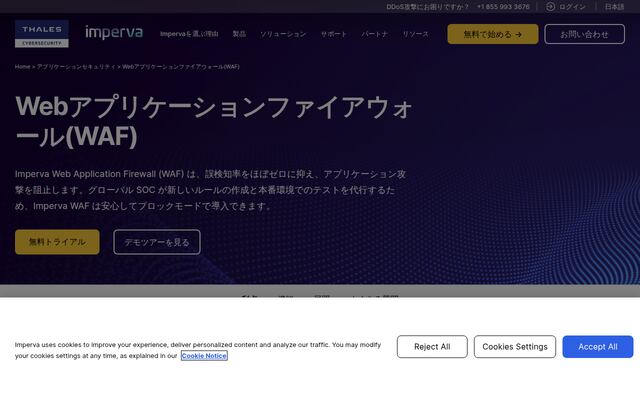Click the Webアプリケーションファイアウォール(WAF) breadcrumb text

click(x=181, y=67)
